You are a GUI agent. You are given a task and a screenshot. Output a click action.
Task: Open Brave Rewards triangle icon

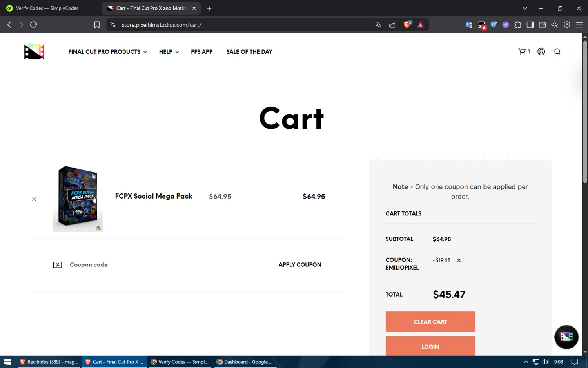pyautogui.click(x=421, y=25)
